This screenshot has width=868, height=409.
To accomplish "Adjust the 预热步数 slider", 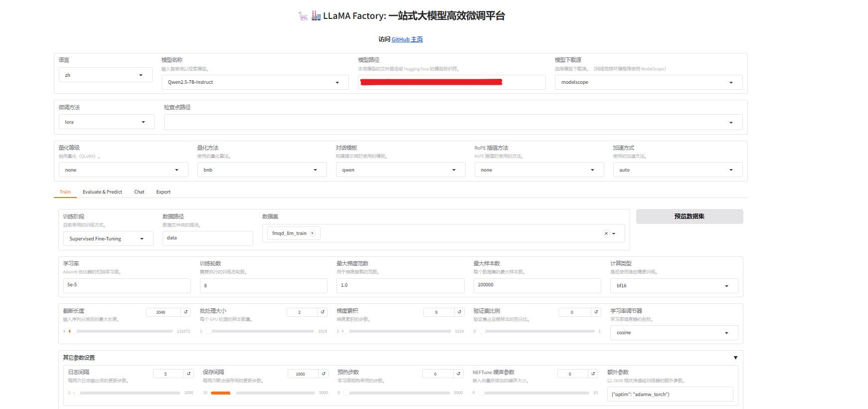I will [x=396, y=393].
